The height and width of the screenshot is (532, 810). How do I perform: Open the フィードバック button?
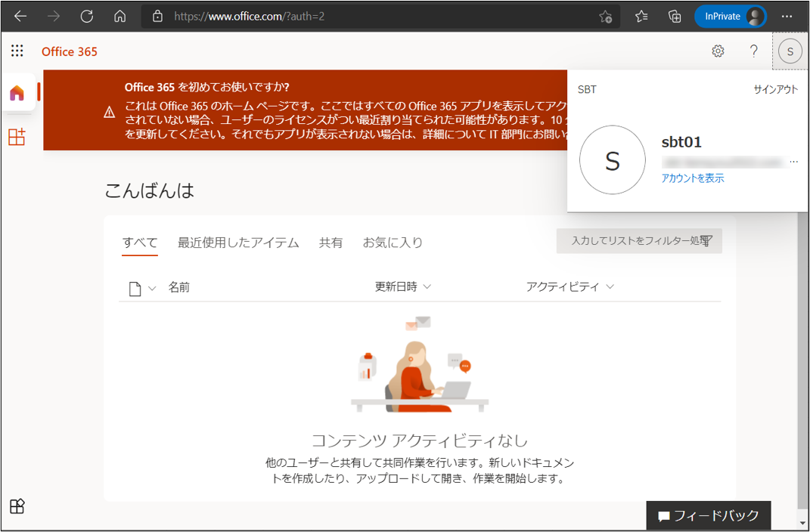(708, 515)
